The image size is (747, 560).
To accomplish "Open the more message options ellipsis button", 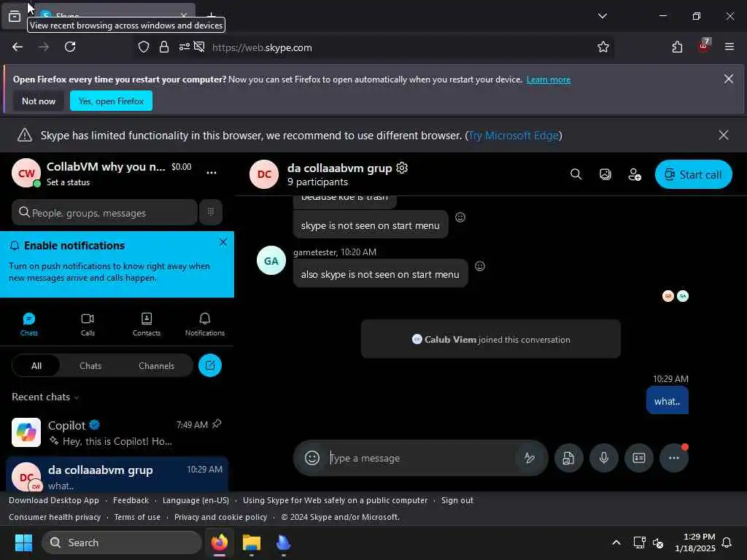I will click(x=673, y=458).
